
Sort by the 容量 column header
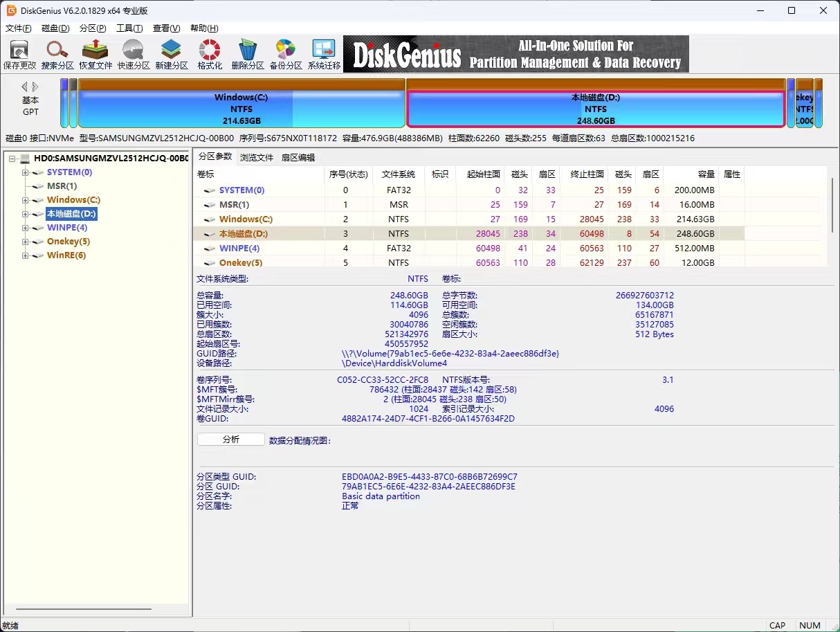[x=691, y=174]
